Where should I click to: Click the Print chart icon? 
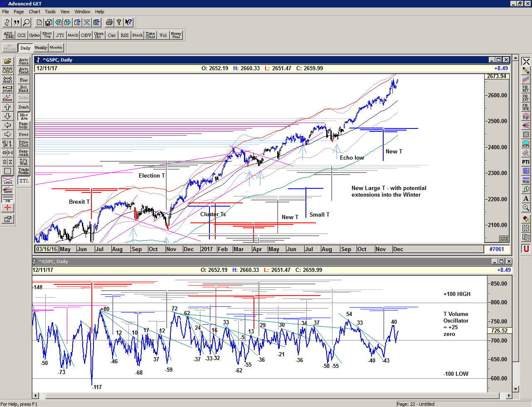109,22
